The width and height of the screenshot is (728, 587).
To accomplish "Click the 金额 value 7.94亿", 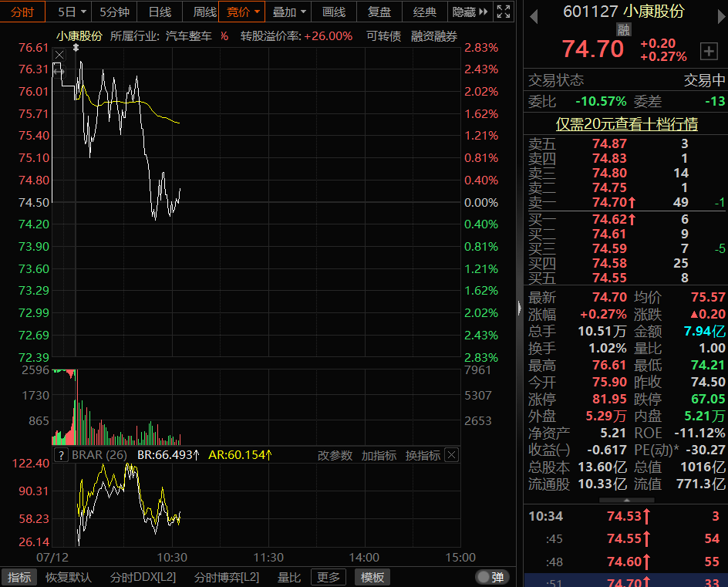I will coord(704,331).
